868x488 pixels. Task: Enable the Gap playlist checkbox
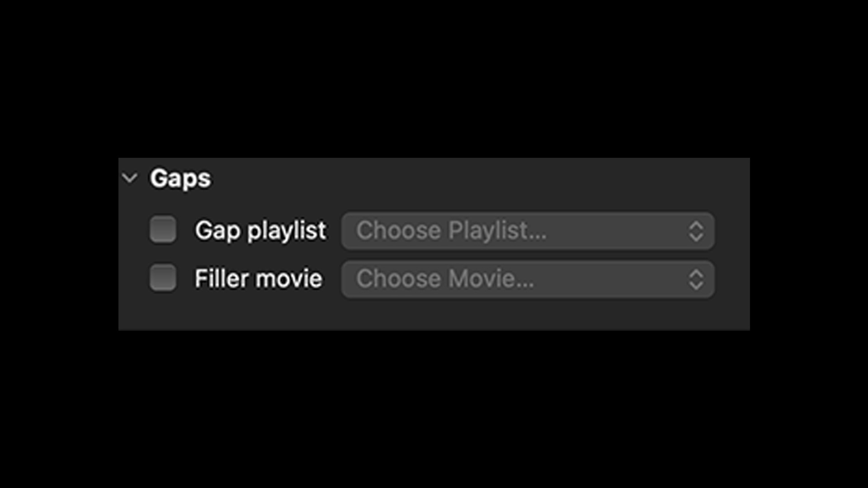click(163, 230)
